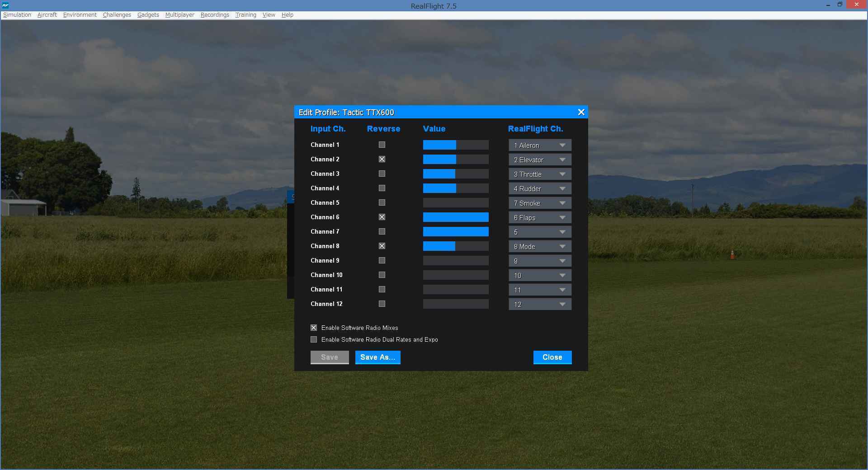Open the 6 Flaps channel dropdown

(540, 217)
